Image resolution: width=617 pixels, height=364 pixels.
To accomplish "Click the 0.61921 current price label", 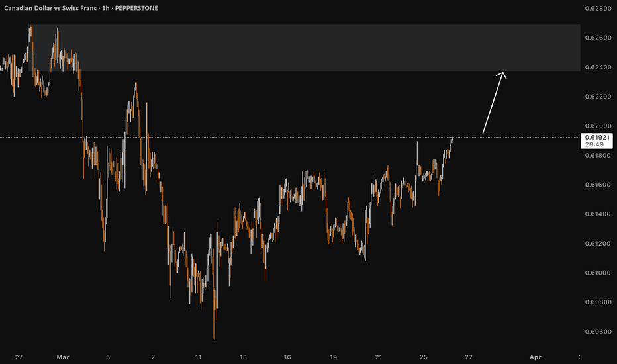I will (x=597, y=138).
